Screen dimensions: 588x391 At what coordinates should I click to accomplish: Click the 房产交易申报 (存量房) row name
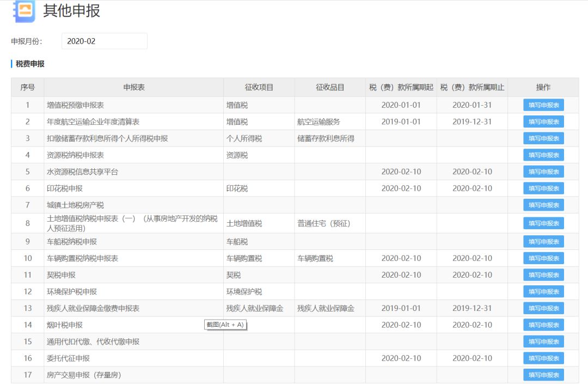click(84, 375)
